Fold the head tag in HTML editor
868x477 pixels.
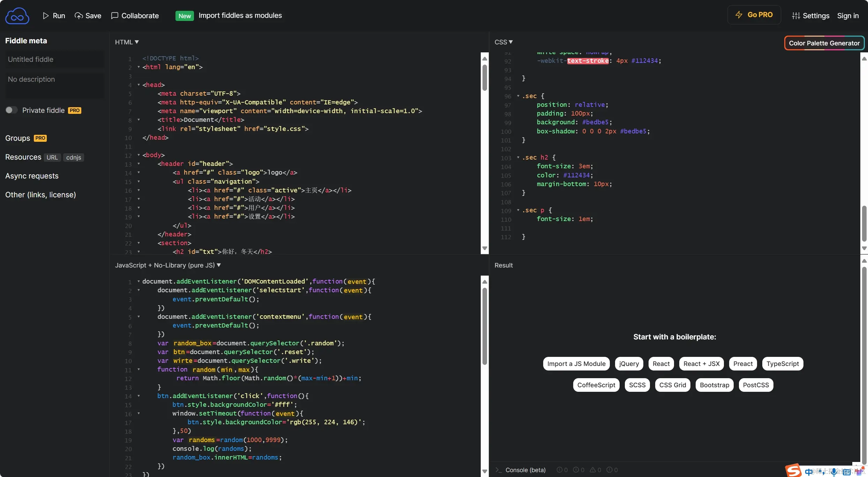[x=139, y=85]
